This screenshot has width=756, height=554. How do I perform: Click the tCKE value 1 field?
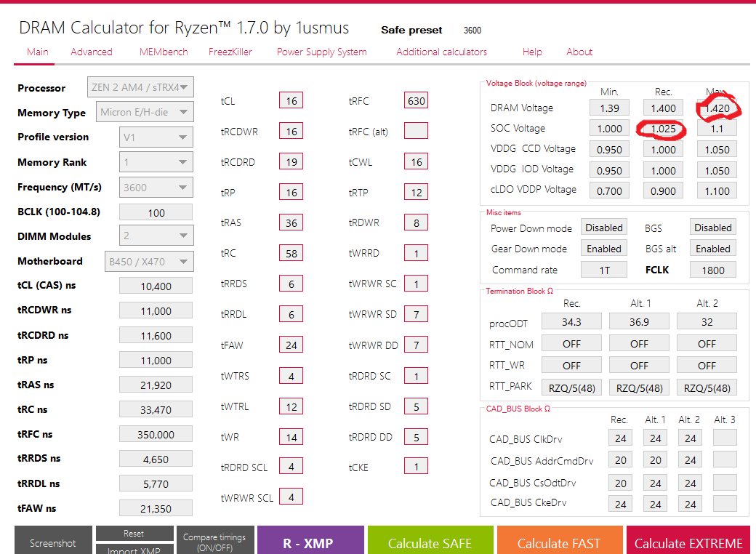click(x=416, y=466)
